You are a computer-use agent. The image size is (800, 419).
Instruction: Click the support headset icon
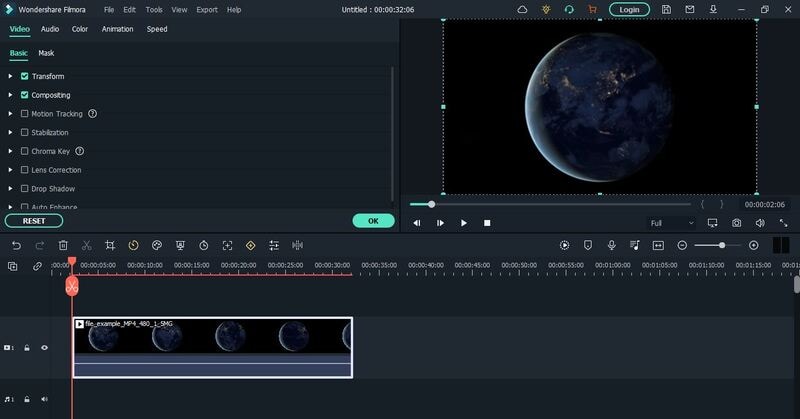click(569, 9)
